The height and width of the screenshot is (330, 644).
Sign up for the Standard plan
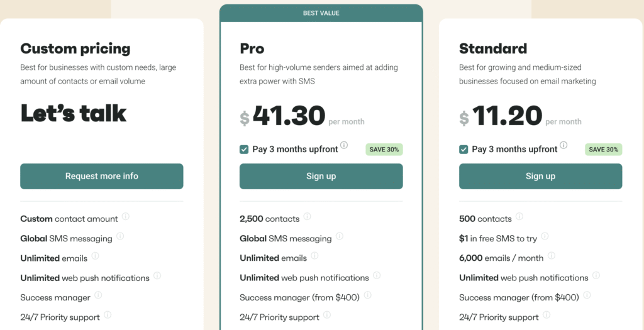(540, 177)
